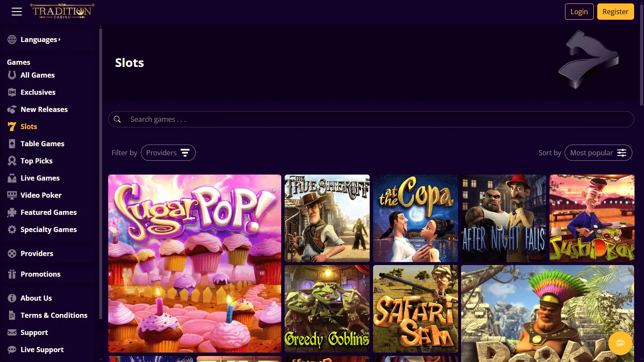Select Table Games in sidebar

coord(43,144)
